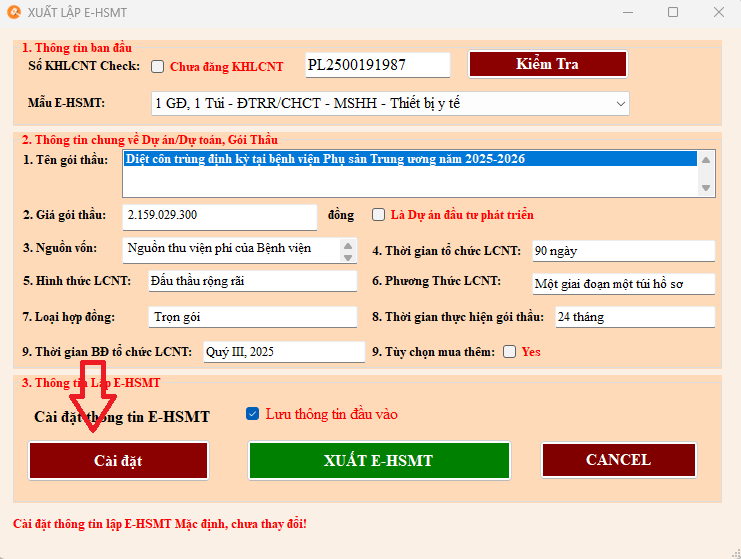Click the app icon in title bar

coord(14,12)
